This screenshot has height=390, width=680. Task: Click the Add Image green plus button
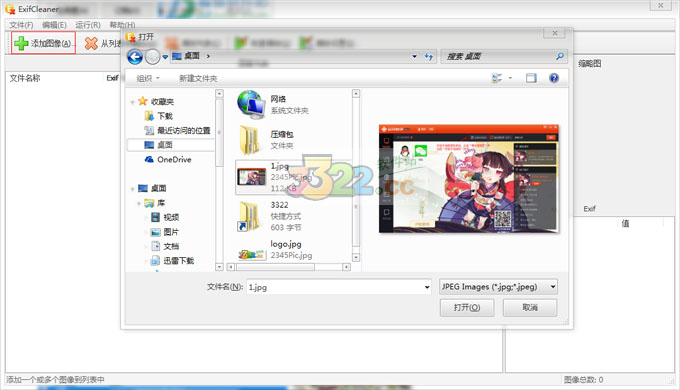[x=43, y=43]
